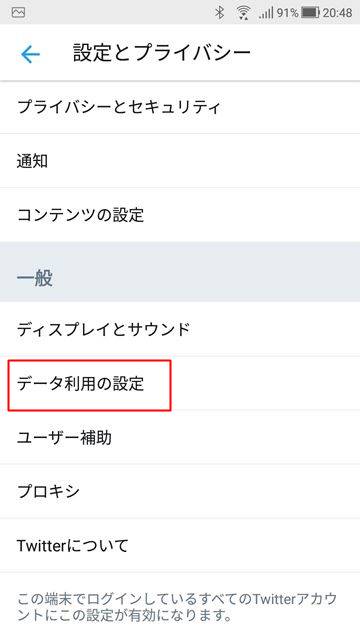Image resolution: width=360 pixels, height=640 pixels.
Task: Tap the 20:48 clock in status bar
Action: coord(337,13)
